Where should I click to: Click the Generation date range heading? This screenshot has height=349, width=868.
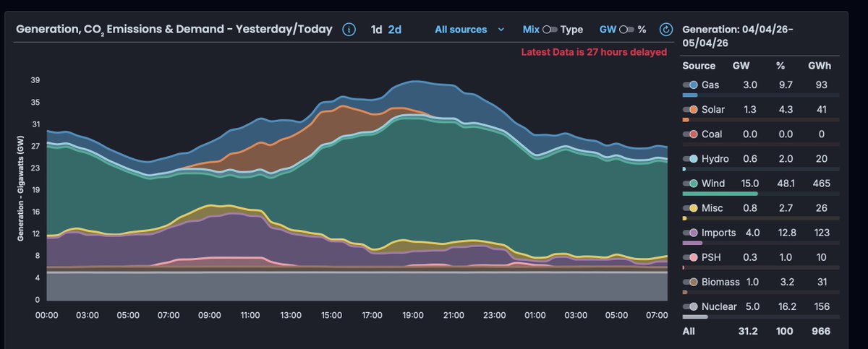(x=738, y=35)
